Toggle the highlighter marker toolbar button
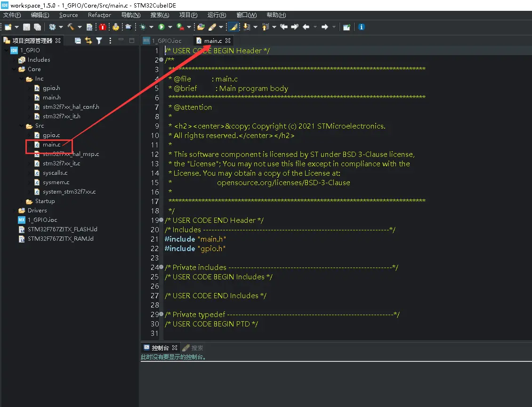Image resolution: width=532 pixels, height=407 pixels. click(232, 27)
